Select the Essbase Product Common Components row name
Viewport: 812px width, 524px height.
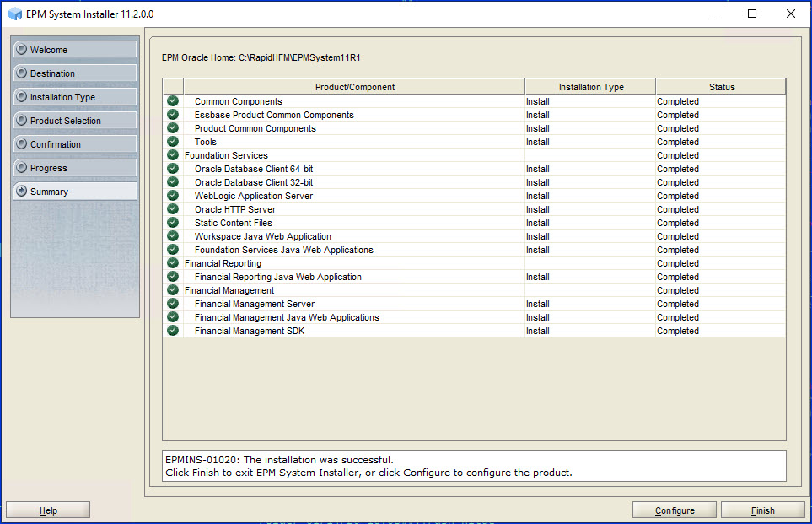pyautogui.click(x=274, y=115)
